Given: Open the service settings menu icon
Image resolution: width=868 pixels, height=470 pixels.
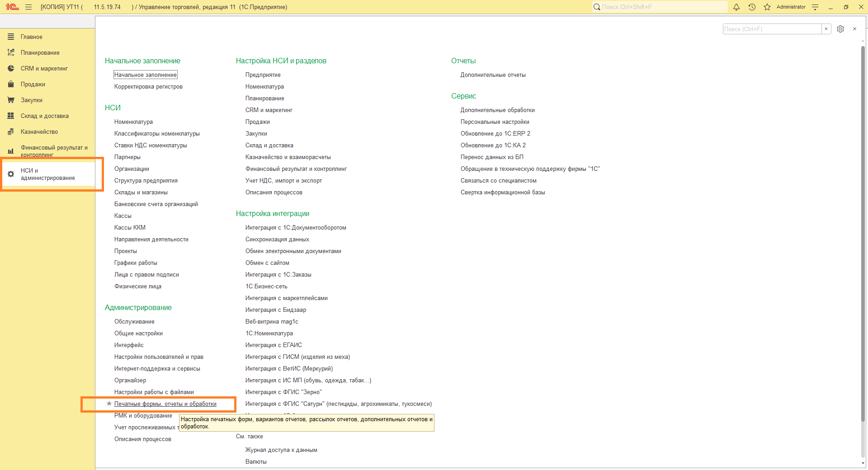Looking at the screenshot, I should pyautogui.click(x=815, y=7).
